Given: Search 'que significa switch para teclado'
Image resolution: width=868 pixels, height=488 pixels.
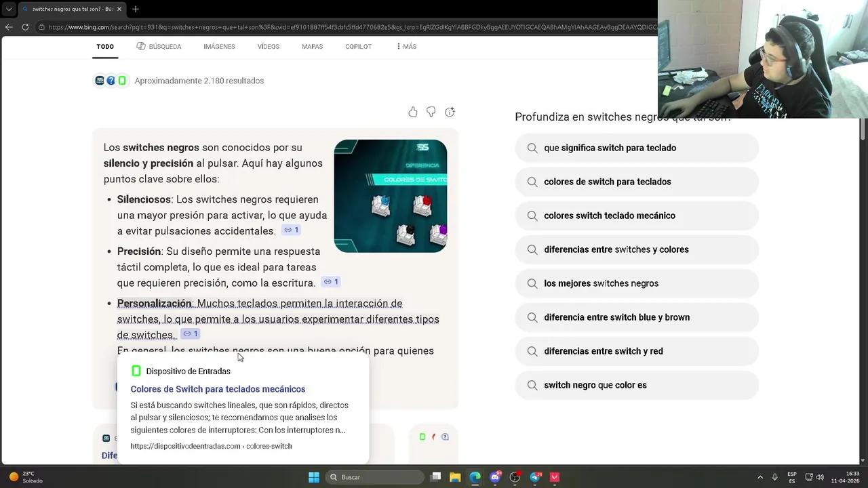Looking at the screenshot, I should tap(637, 148).
